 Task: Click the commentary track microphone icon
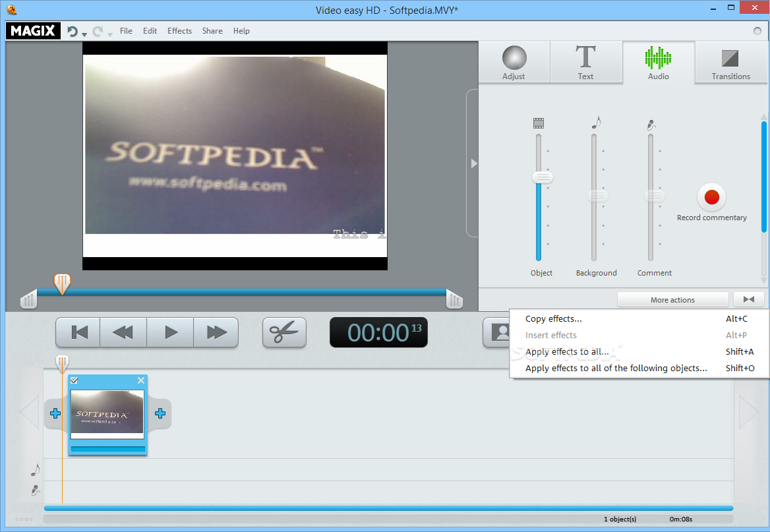36,490
